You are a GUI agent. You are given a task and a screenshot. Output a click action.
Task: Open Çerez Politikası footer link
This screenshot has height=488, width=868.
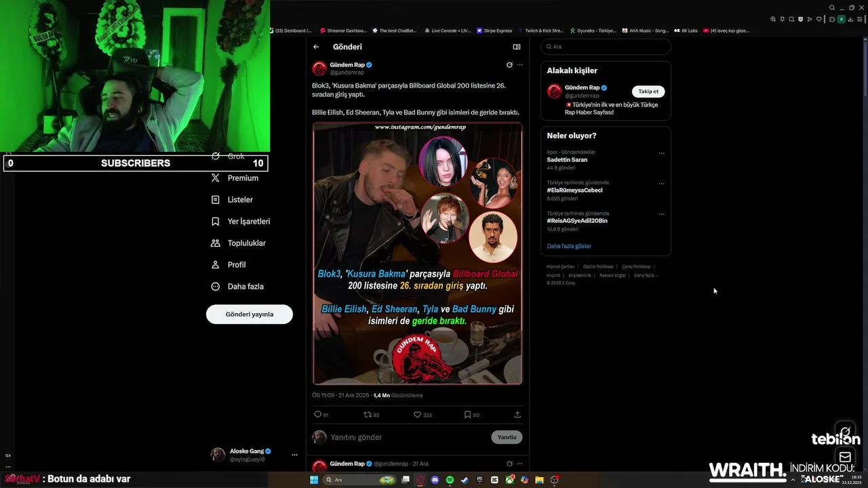tap(636, 267)
